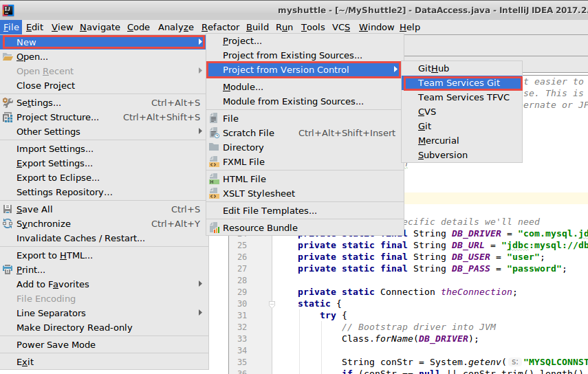
Task: Expand Project from Version Control arrow
Action: 395,69
